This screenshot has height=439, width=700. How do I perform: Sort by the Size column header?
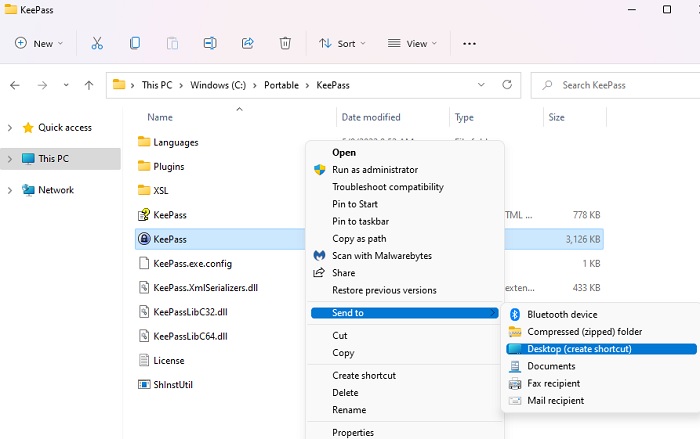pyautogui.click(x=556, y=117)
